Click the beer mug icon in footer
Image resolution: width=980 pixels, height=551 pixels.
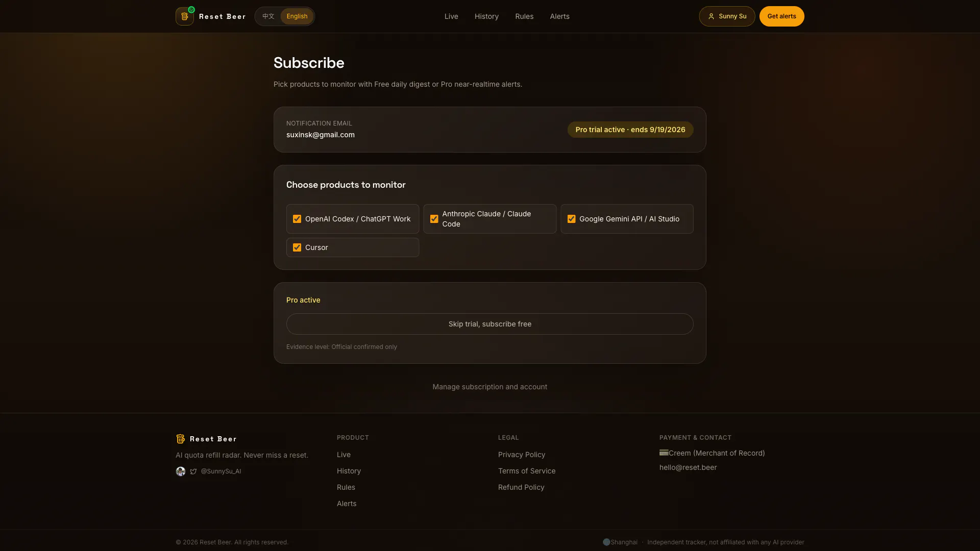click(180, 439)
